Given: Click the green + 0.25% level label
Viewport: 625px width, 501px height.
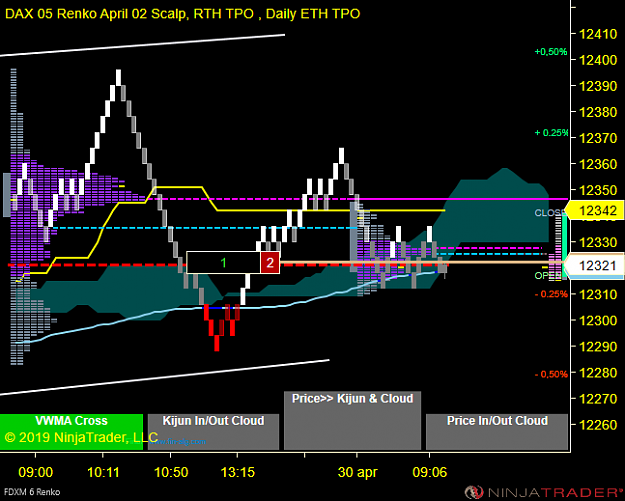Looking at the screenshot, I should click(x=551, y=133).
